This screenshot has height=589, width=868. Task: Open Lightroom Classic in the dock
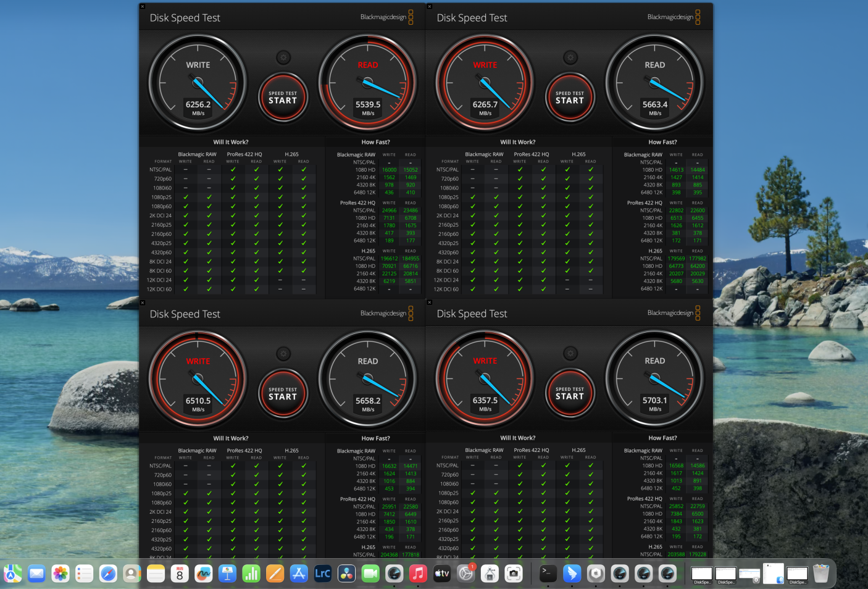point(323,574)
